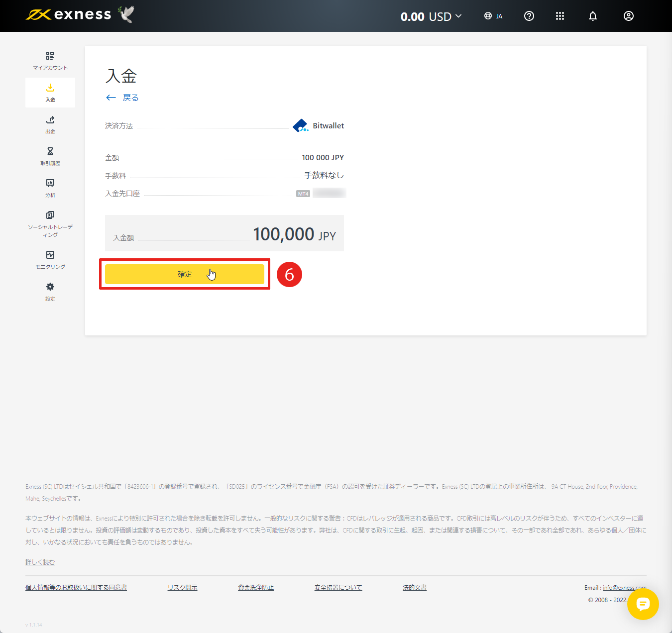Select the 入金 deposit tab
Viewport: 672px width, 633px height.
point(50,92)
